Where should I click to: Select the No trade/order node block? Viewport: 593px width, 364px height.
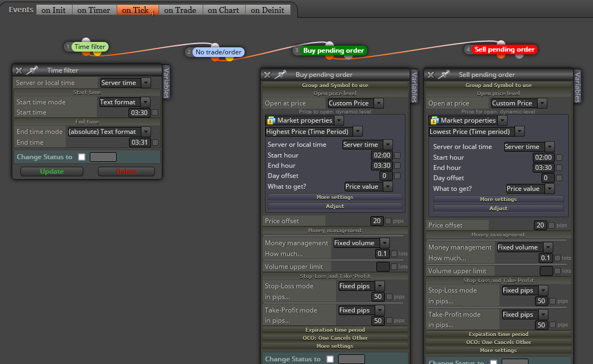pyautogui.click(x=218, y=52)
